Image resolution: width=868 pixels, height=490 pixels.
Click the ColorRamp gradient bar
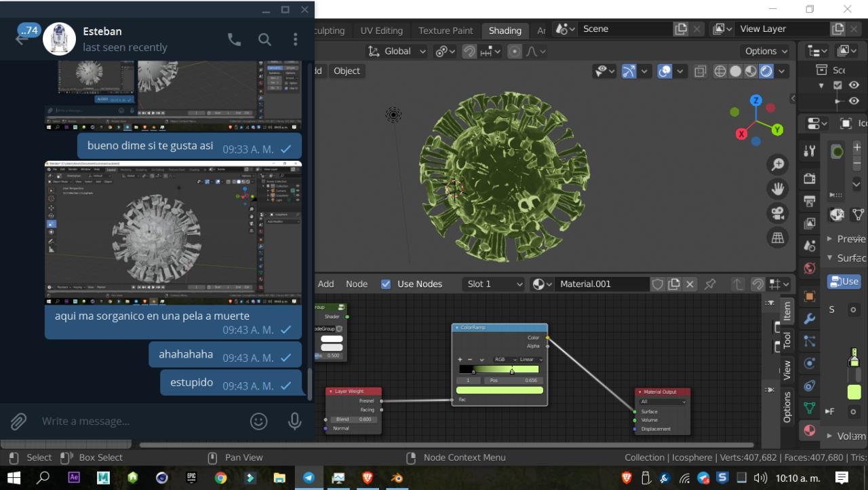coord(499,370)
